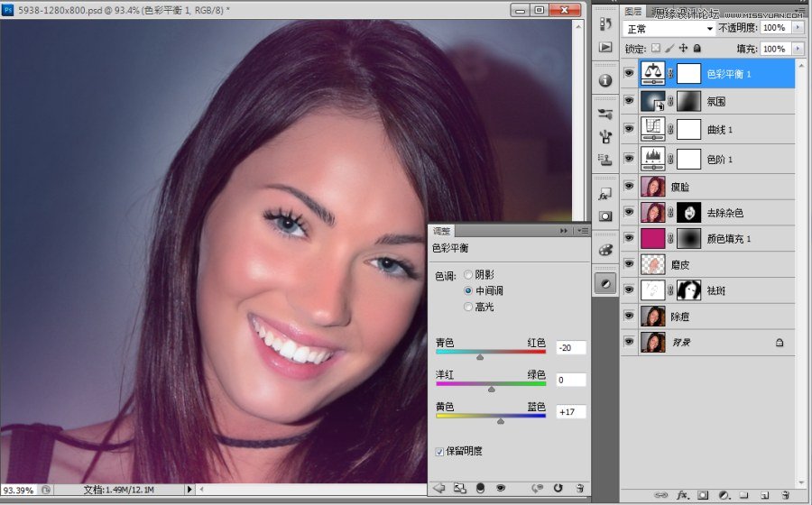Screen dimensions: 812x505
Task: View previous state icon in Adjustments panel
Action: (x=538, y=488)
